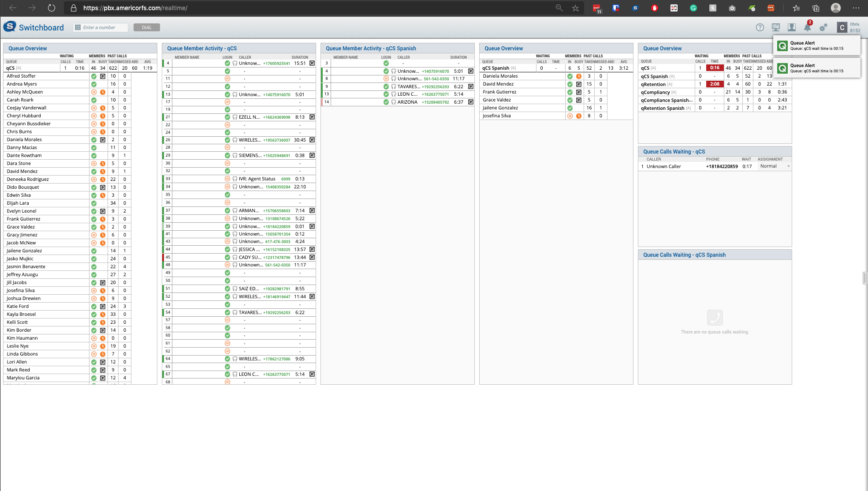Open Normal assignment dropdown for Unknown Caller
868x491 pixels.
click(775, 166)
